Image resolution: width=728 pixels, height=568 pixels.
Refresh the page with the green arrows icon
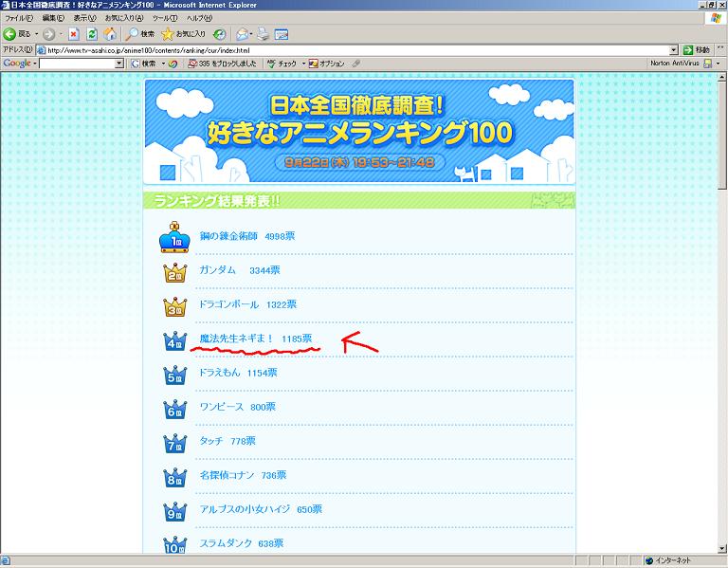tap(92, 34)
